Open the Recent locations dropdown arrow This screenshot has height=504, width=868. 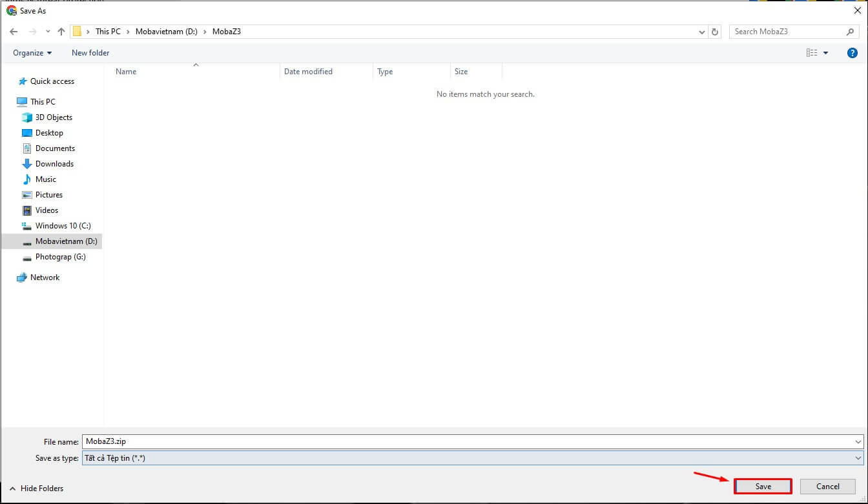(48, 32)
